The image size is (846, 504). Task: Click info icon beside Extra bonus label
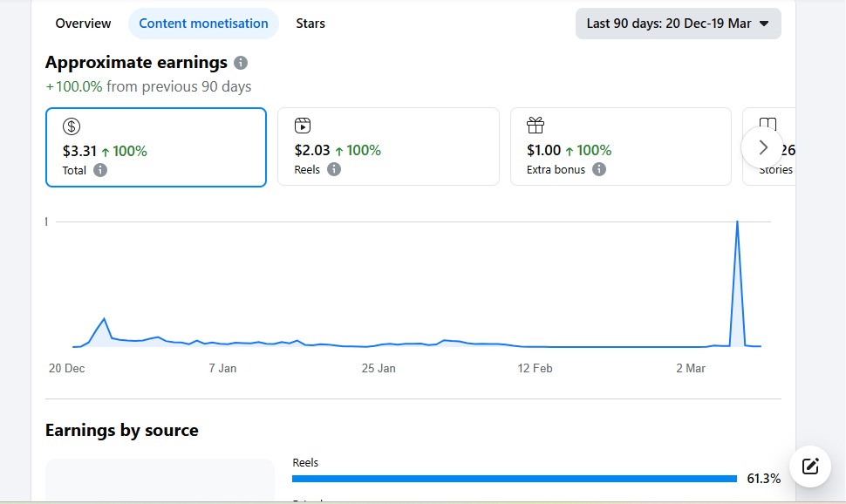599,169
